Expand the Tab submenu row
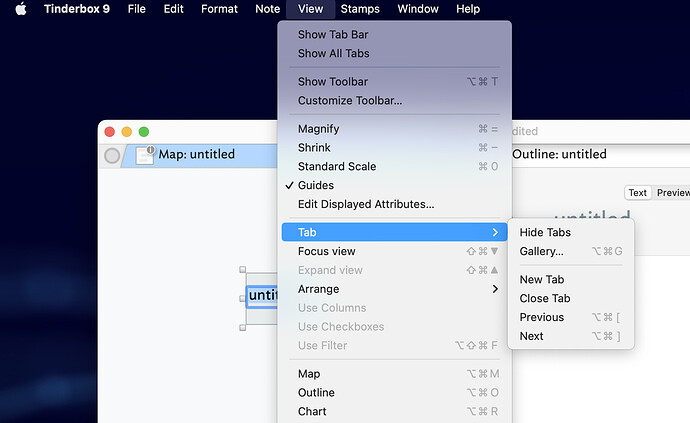The height and width of the screenshot is (423, 690). click(394, 232)
